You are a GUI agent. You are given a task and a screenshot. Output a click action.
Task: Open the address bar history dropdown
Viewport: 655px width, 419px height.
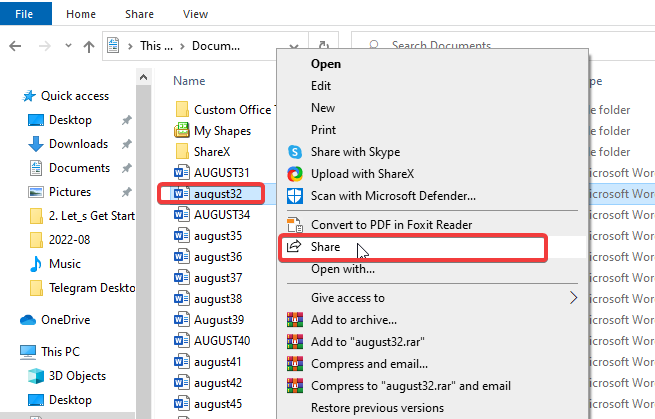[x=291, y=46]
